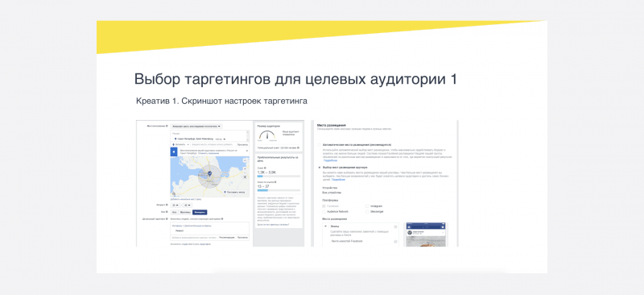The height and width of the screenshot is (295, 644).
Task: Toggle the Messenger platform checkbox
Action: coord(367,211)
